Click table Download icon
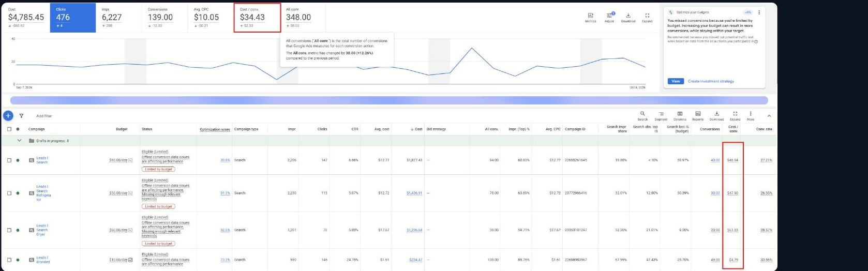Image resolution: width=868 pixels, height=271 pixels. coord(716,114)
